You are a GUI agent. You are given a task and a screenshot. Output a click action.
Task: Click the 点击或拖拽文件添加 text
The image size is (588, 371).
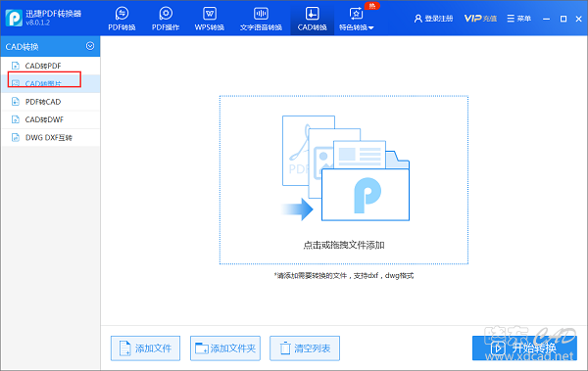pyautogui.click(x=344, y=245)
